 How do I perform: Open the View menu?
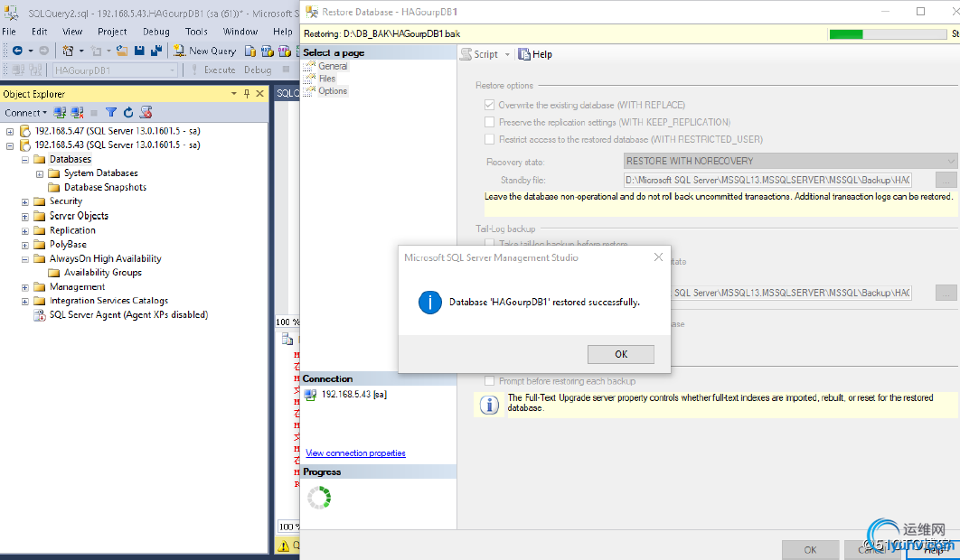coord(72,32)
